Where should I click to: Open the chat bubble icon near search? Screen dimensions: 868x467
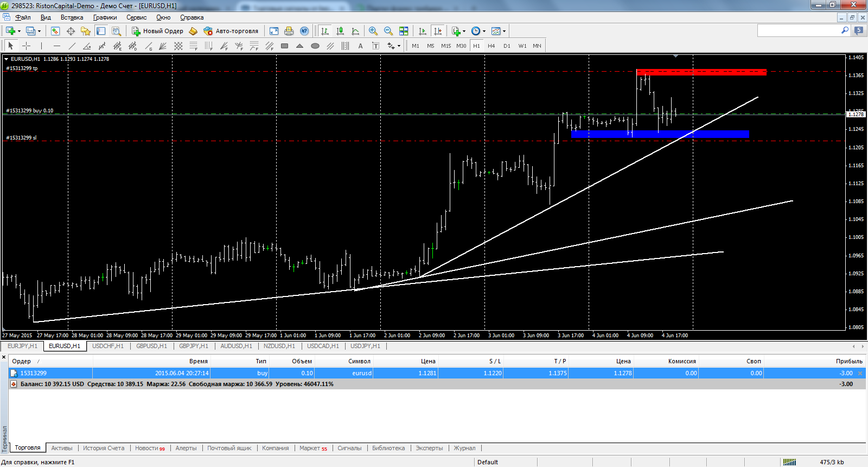tap(859, 30)
